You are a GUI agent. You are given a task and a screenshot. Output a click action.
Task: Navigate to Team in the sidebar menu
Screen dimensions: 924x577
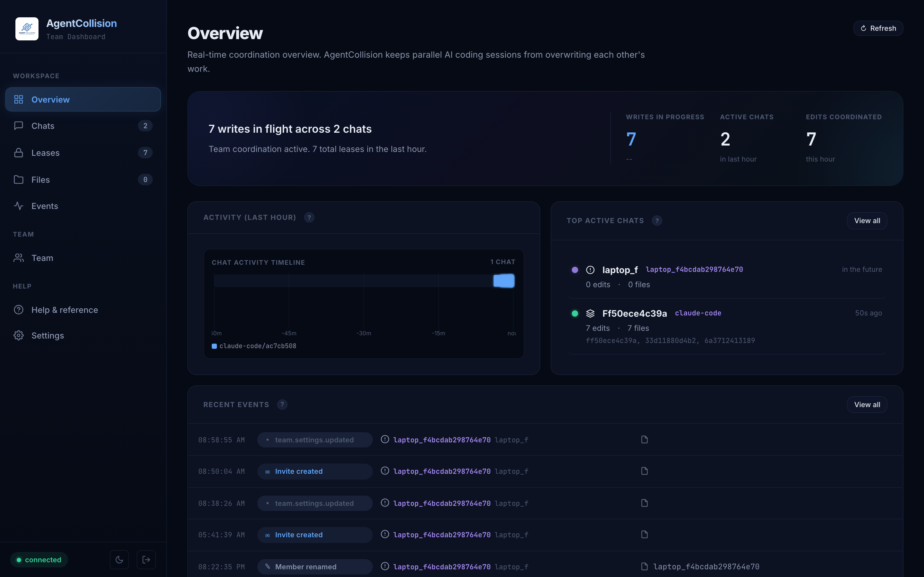[x=42, y=258]
